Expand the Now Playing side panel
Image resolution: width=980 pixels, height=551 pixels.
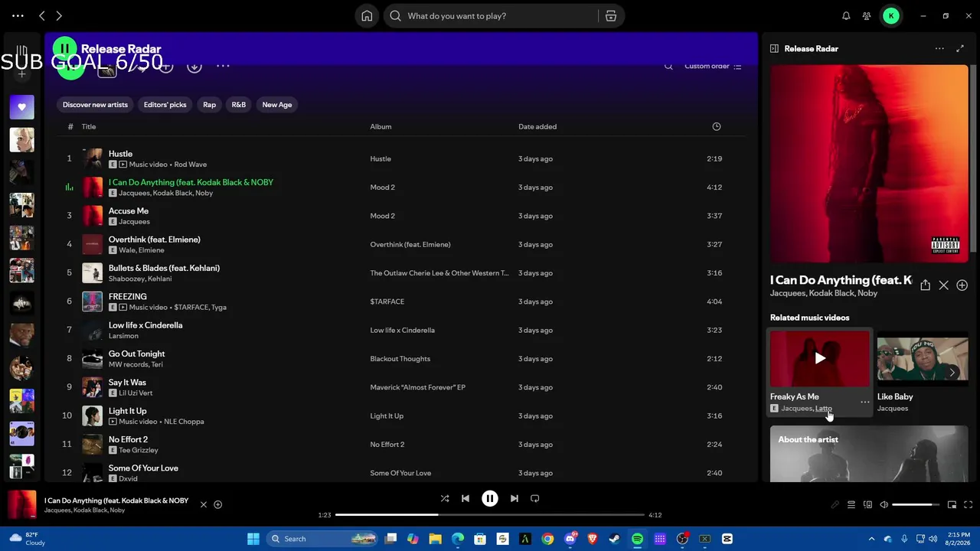[x=960, y=49]
